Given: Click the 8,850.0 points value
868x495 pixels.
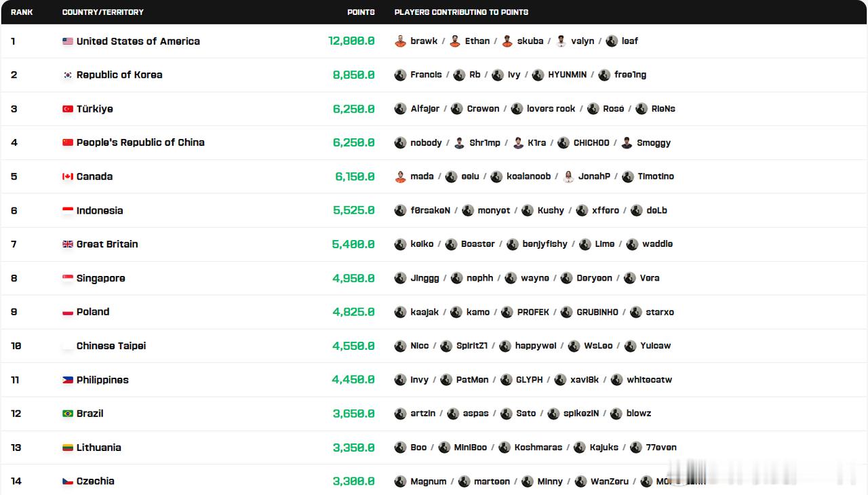Looking at the screenshot, I should (x=354, y=75).
